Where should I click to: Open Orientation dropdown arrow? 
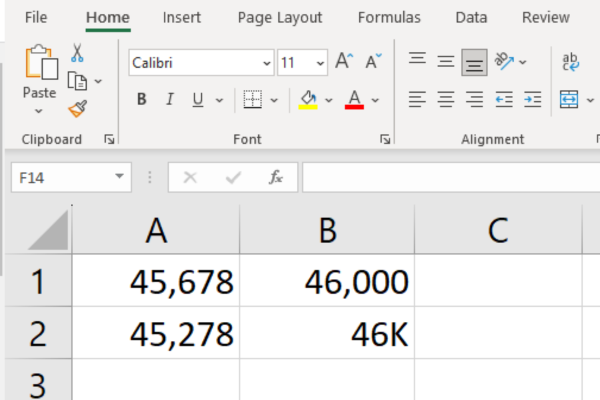523,62
